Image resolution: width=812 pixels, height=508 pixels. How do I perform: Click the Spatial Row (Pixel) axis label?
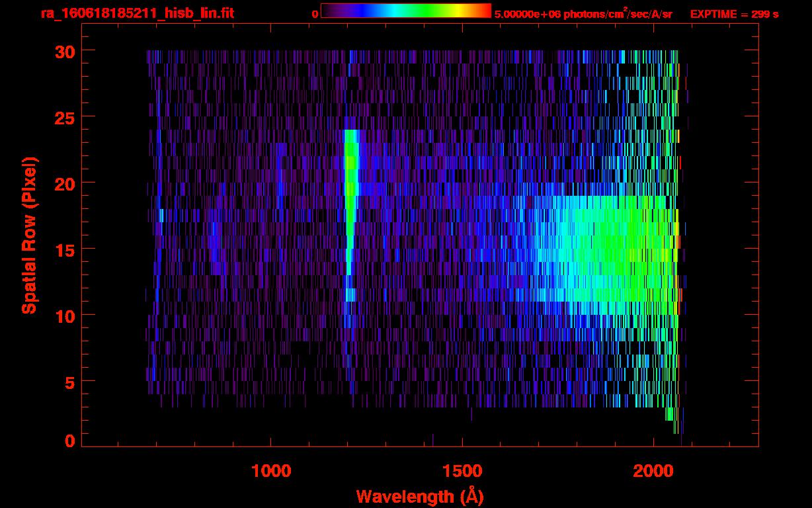(x=29, y=235)
